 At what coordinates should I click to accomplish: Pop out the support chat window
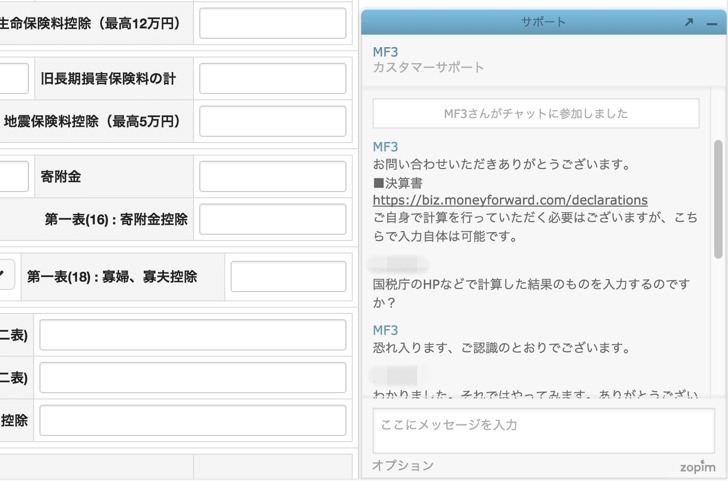pyautogui.click(x=689, y=22)
